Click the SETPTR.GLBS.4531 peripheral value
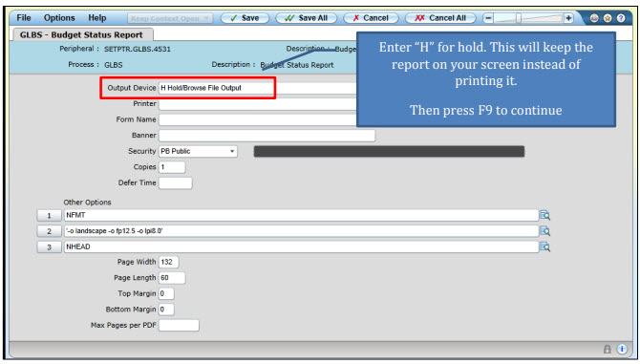640x364 pixels. point(138,49)
